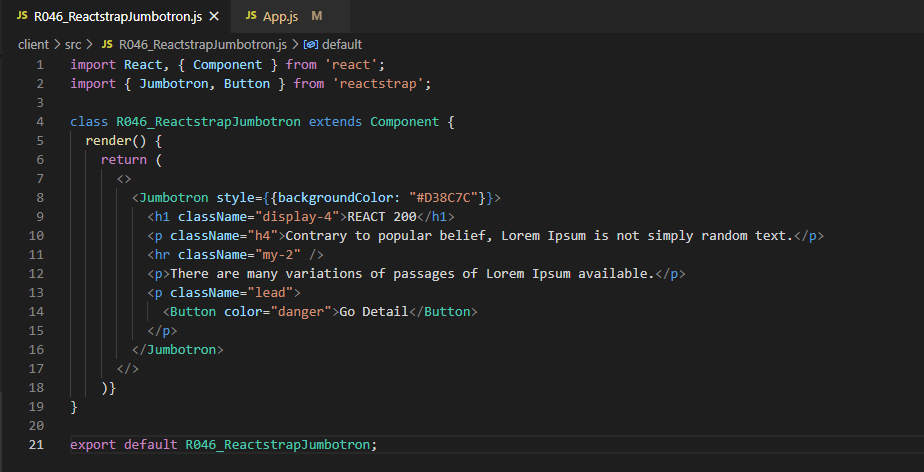
Task: Click the class name R046_ReactstrapJumbotron on line 4
Action: tap(209, 122)
